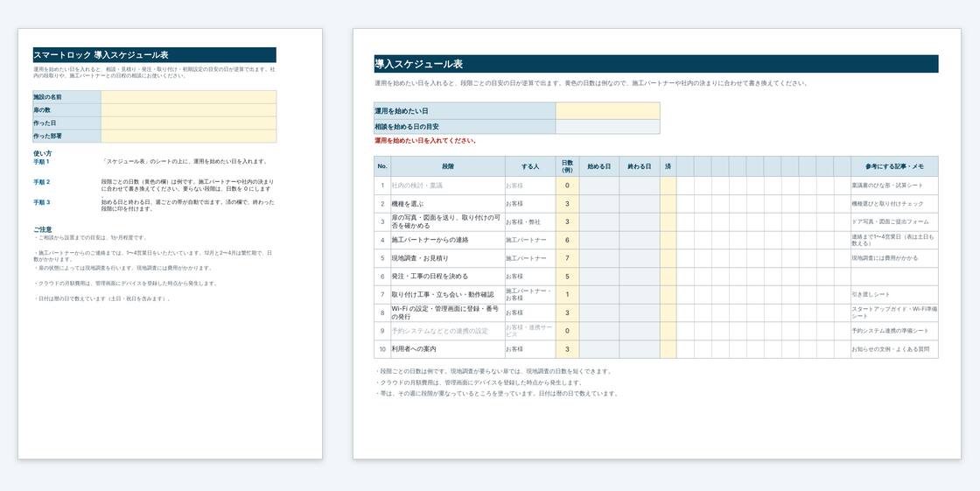This screenshot has height=491, width=980.
Task: Click the red 運用を始めたい日を入れてください warning
Action: click(x=425, y=141)
